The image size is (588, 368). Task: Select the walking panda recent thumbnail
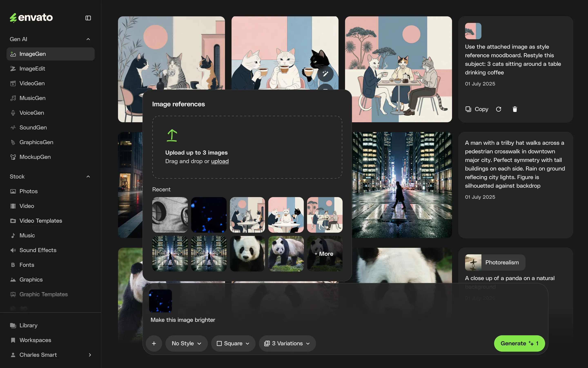point(286,254)
